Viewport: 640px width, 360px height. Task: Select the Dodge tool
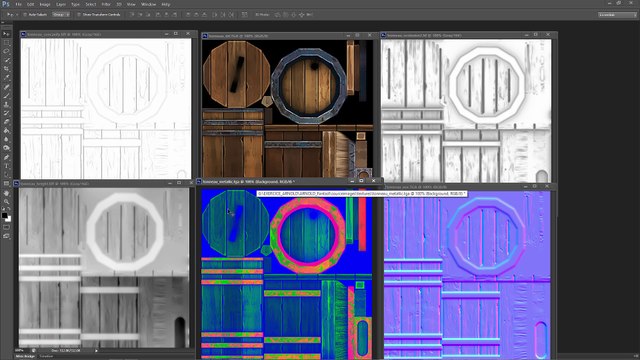click(6, 148)
